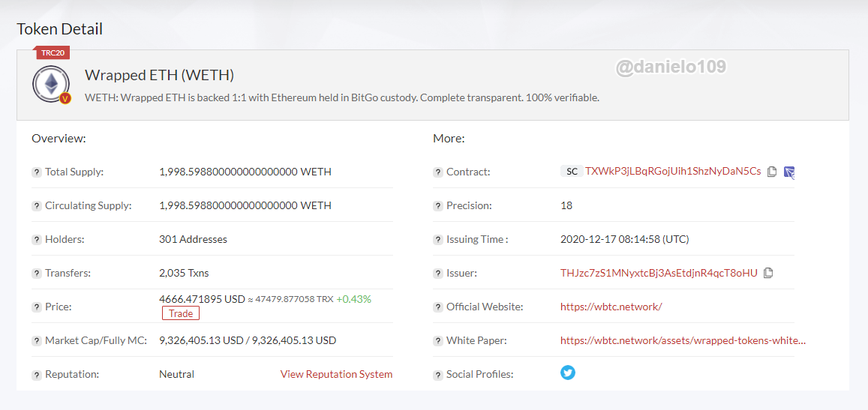The height and width of the screenshot is (410, 868).
Task: Click the help icon beside Holders
Action: [x=37, y=240]
